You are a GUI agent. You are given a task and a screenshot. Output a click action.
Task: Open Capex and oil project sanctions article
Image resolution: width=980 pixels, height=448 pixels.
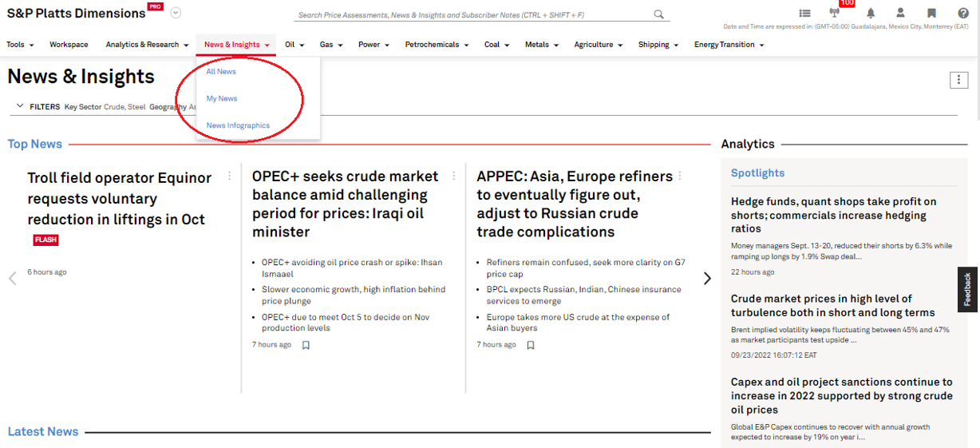842,395
